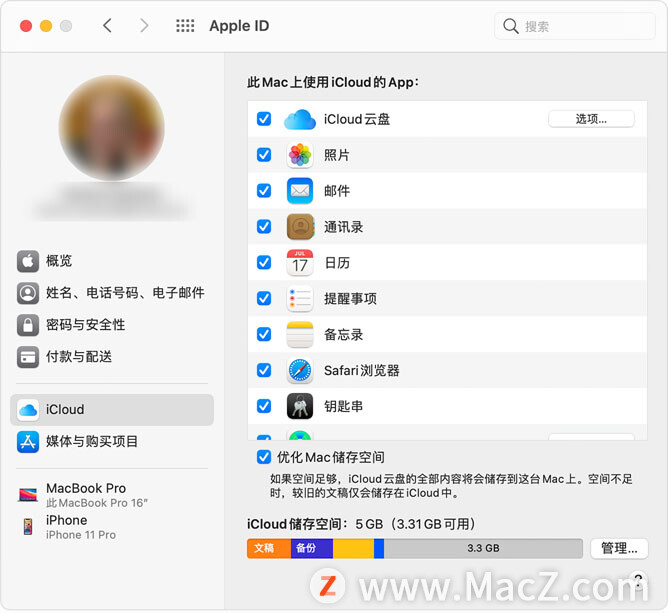Click the purple 备份 storage segment
668x613 pixels.
coord(312,548)
